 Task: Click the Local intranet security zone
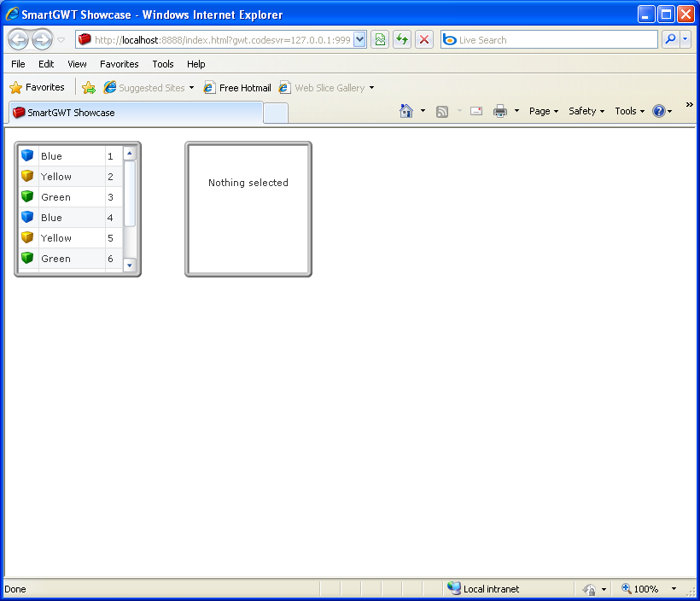click(x=483, y=589)
